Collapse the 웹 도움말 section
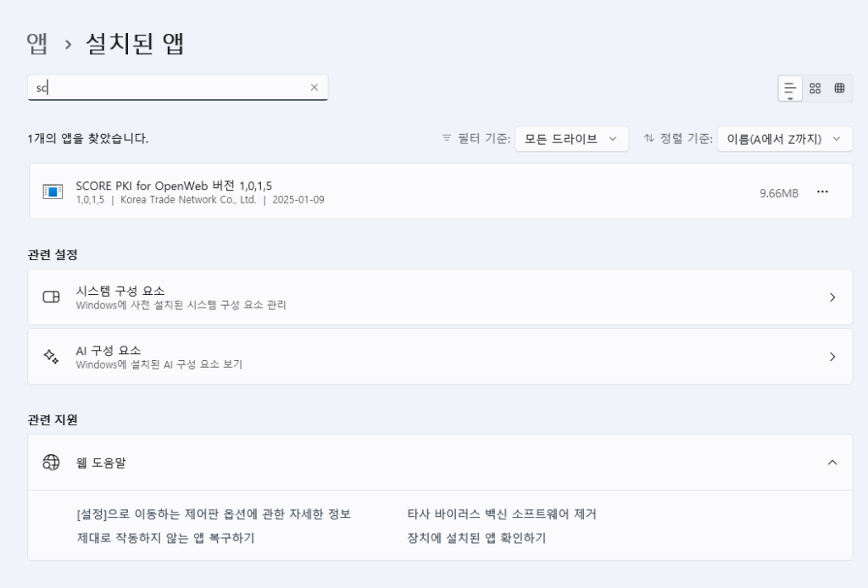The width and height of the screenshot is (868, 588). click(832, 463)
